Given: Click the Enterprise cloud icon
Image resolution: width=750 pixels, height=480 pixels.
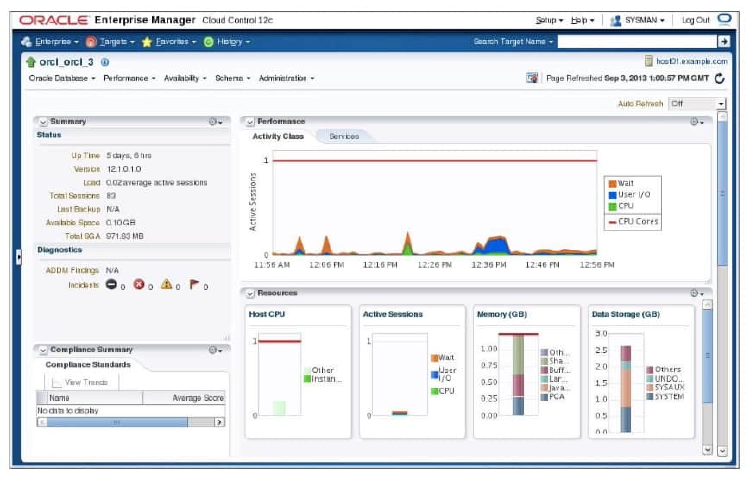Looking at the screenshot, I should click(x=27, y=42).
